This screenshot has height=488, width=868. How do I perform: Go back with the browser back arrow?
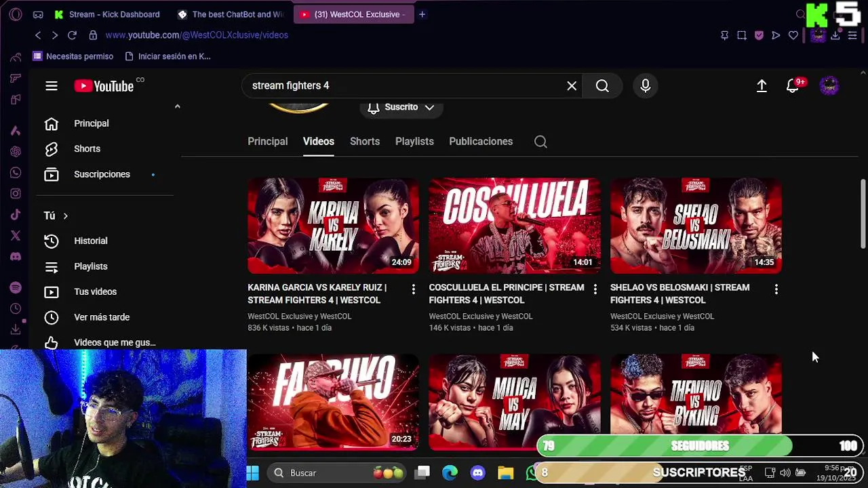(38, 35)
